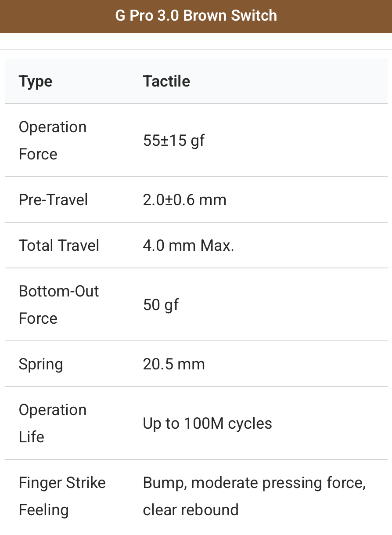Select the Total Travel label
392x535 pixels.
coord(59,245)
